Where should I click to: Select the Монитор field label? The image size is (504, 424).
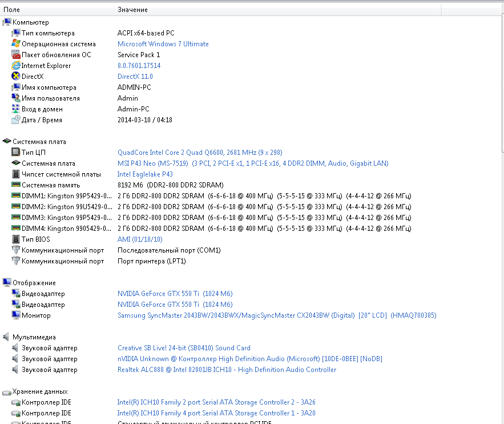tap(36, 315)
